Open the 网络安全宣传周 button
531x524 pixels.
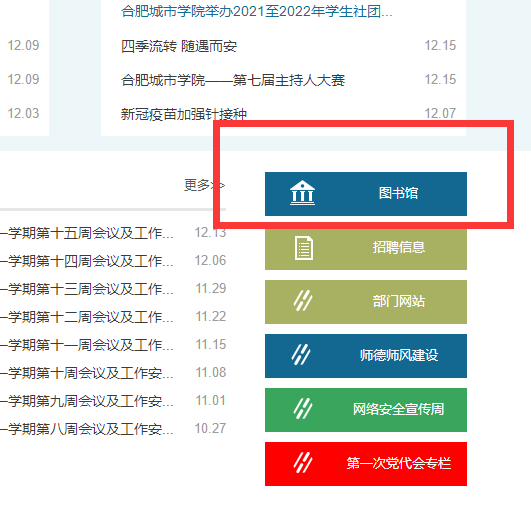pos(366,410)
